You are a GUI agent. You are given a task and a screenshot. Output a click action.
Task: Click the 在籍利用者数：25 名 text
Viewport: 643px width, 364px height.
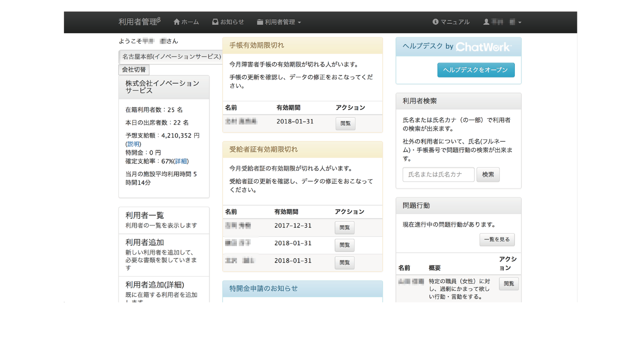(x=154, y=110)
